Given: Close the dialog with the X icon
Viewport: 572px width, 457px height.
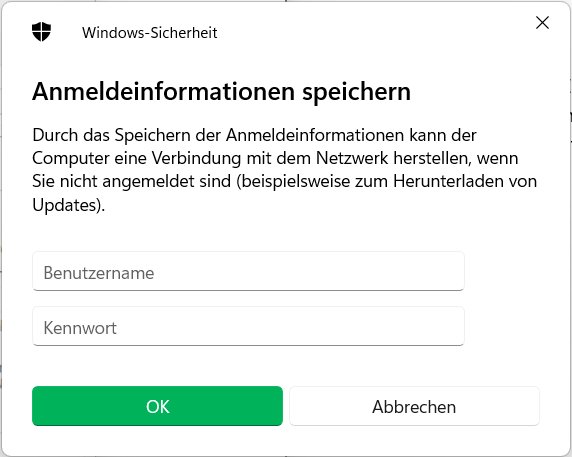Looking at the screenshot, I should point(542,23).
